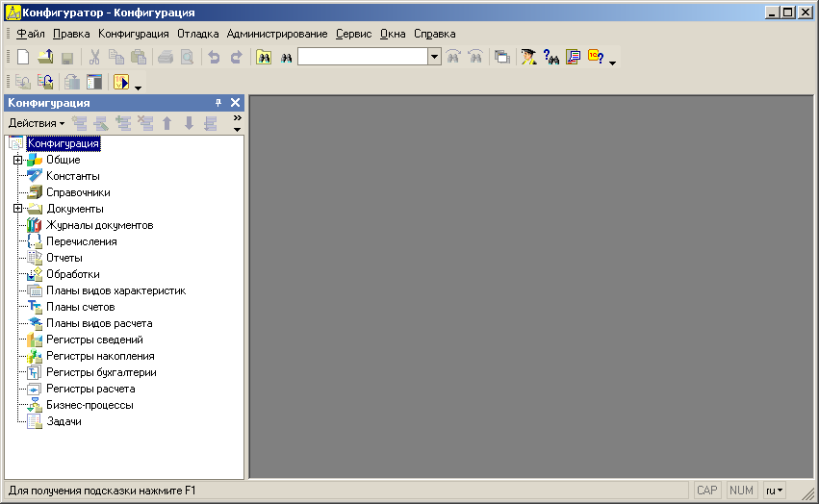
Task: Select Справочники in the tree
Action: click(x=78, y=192)
